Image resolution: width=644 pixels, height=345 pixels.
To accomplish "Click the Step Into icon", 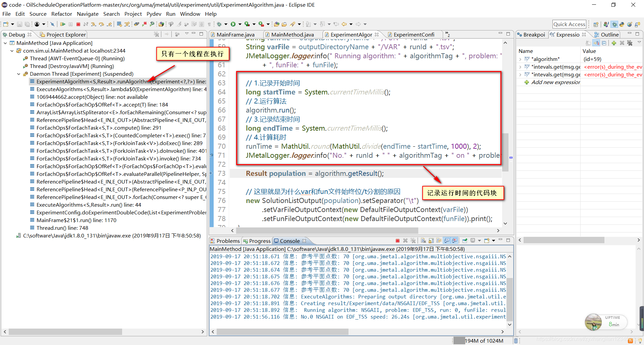I will coord(94,24).
